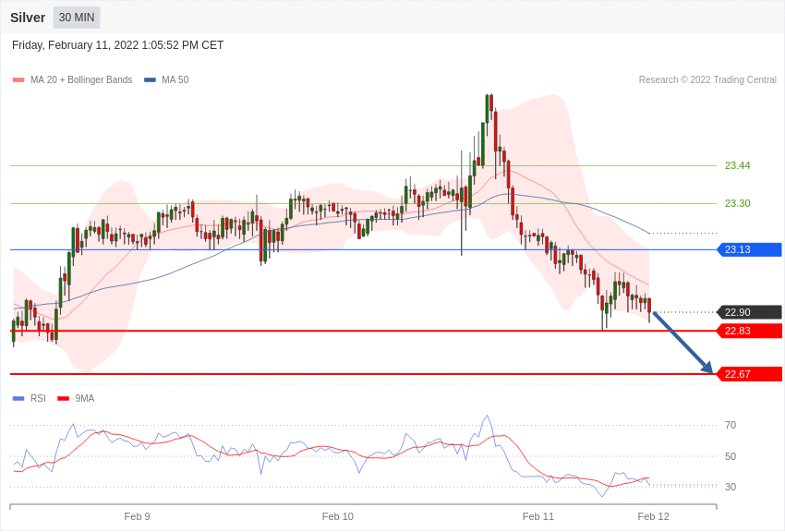Toggle the 9MA legend entry

pyautogui.click(x=76, y=398)
